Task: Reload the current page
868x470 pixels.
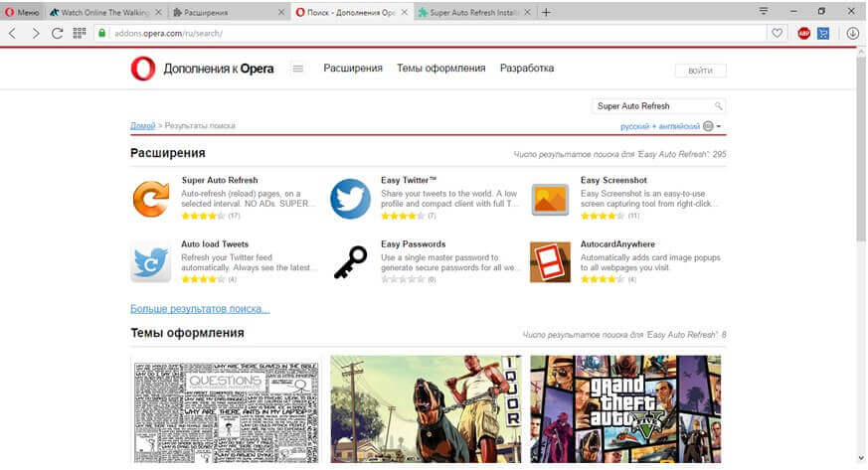Action: click(x=57, y=33)
